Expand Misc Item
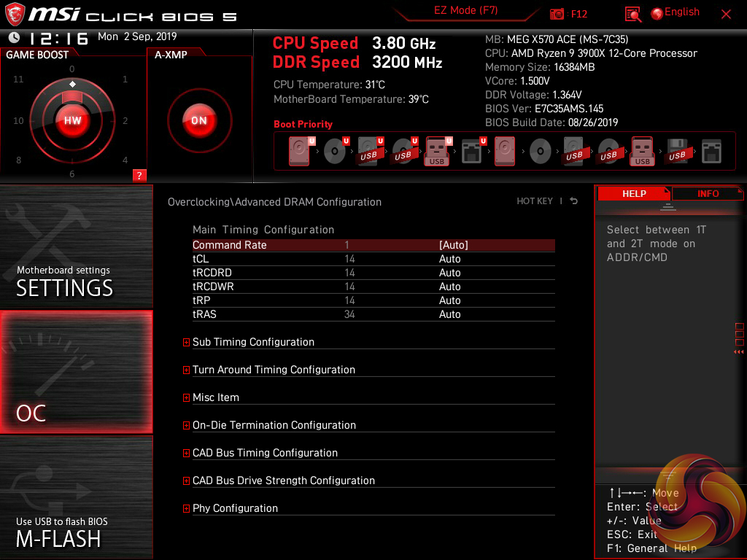This screenshot has height=560, width=747. click(186, 397)
